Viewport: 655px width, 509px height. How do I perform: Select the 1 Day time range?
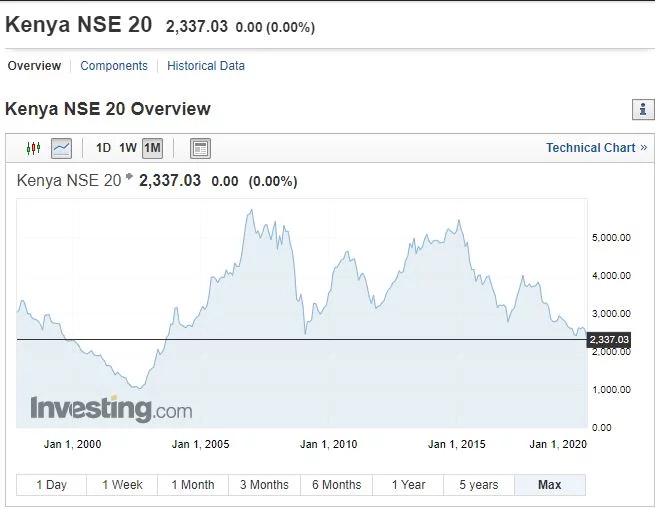click(51, 485)
